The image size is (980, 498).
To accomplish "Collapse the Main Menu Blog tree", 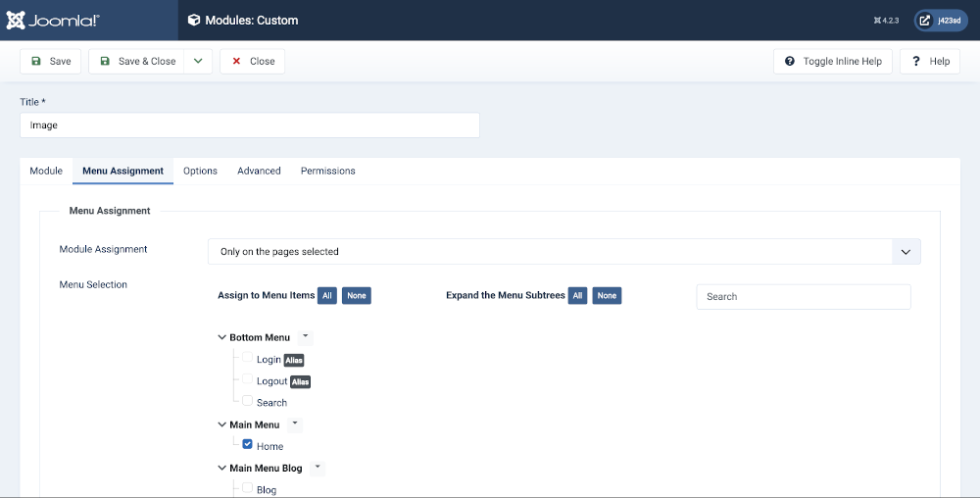I will click(221, 468).
